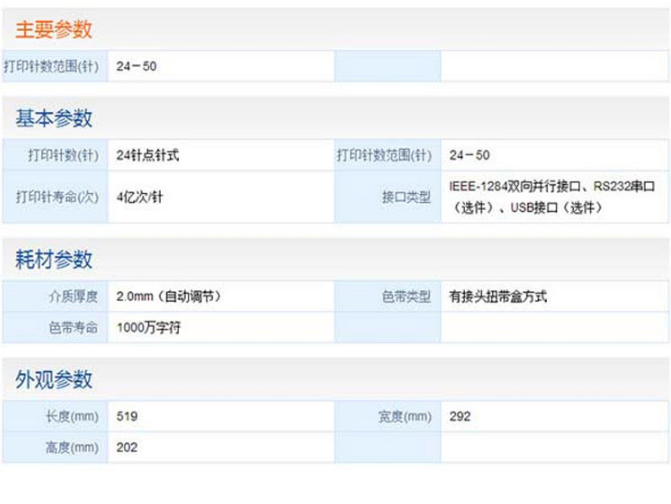
Task: Click the 主要参数 section header
Action: tap(54, 29)
